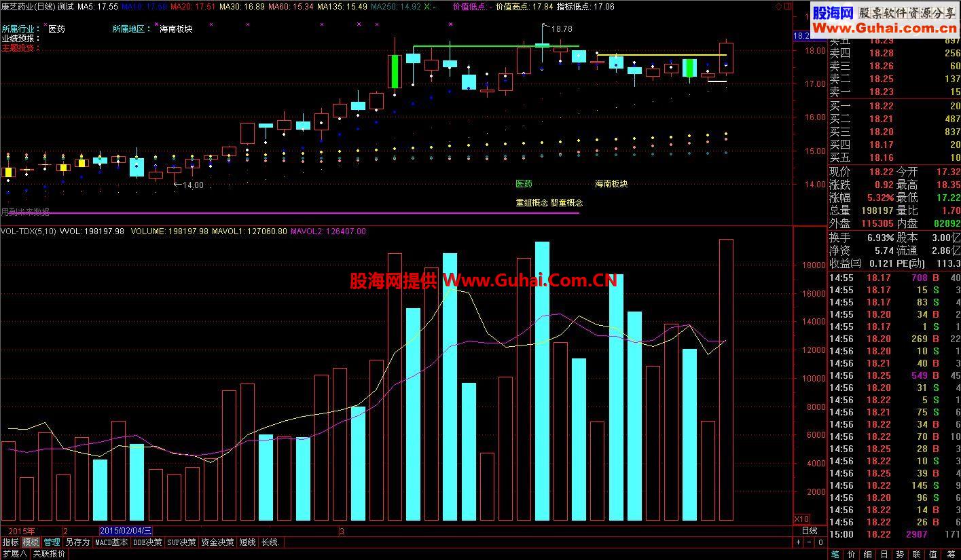Load the MACD基本 template
The width and height of the screenshot is (961, 560).
pyautogui.click(x=111, y=542)
